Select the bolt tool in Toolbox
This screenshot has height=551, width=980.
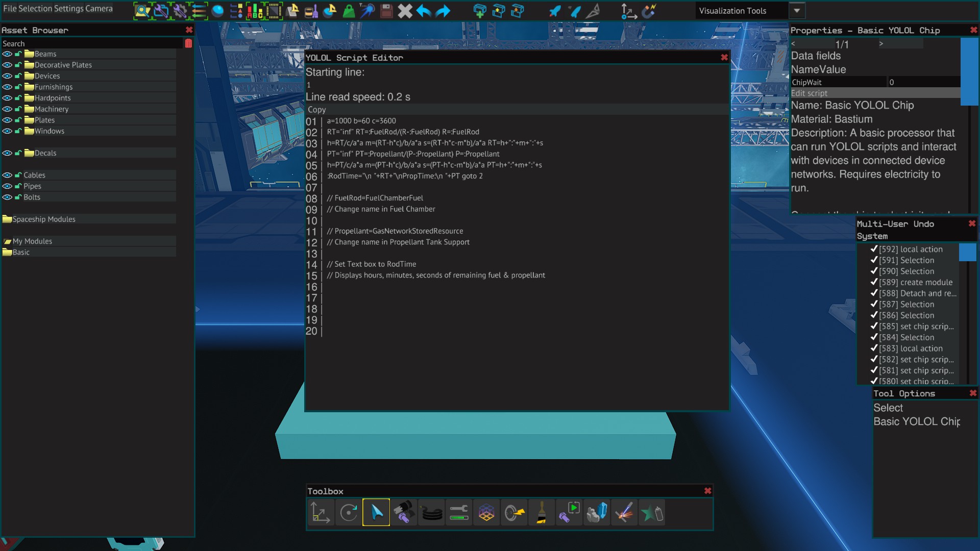click(x=404, y=513)
